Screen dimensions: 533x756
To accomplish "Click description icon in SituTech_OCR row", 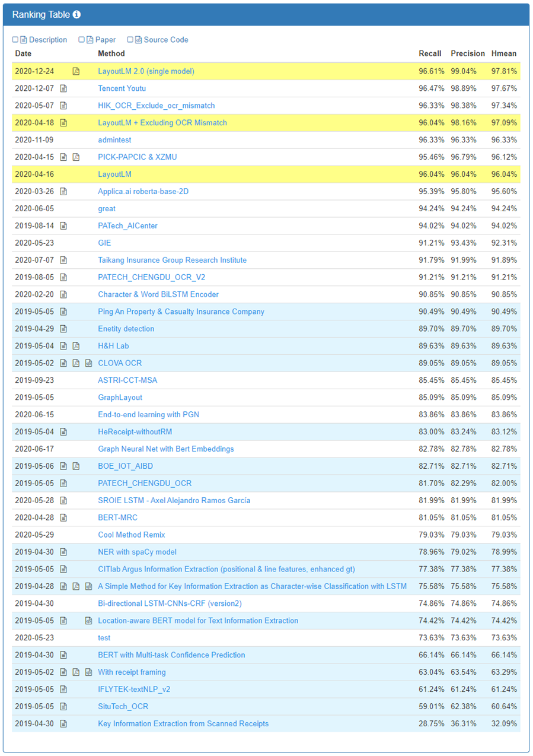I will [63, 707].
